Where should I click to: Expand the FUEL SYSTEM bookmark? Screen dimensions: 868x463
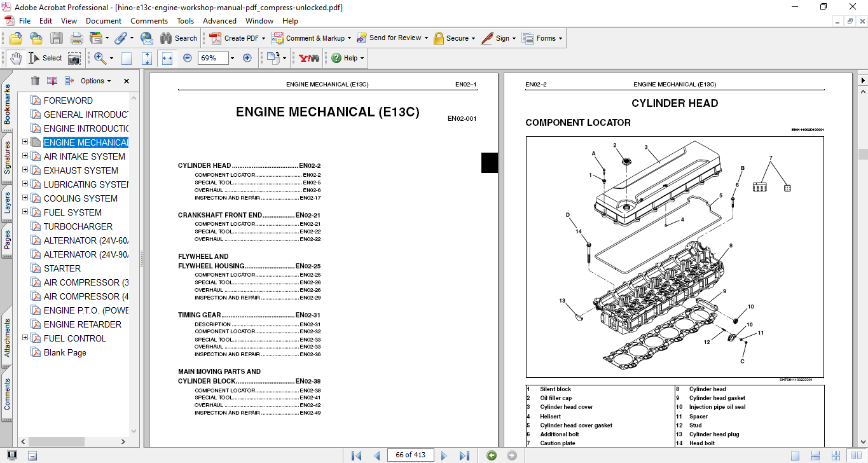25,212
